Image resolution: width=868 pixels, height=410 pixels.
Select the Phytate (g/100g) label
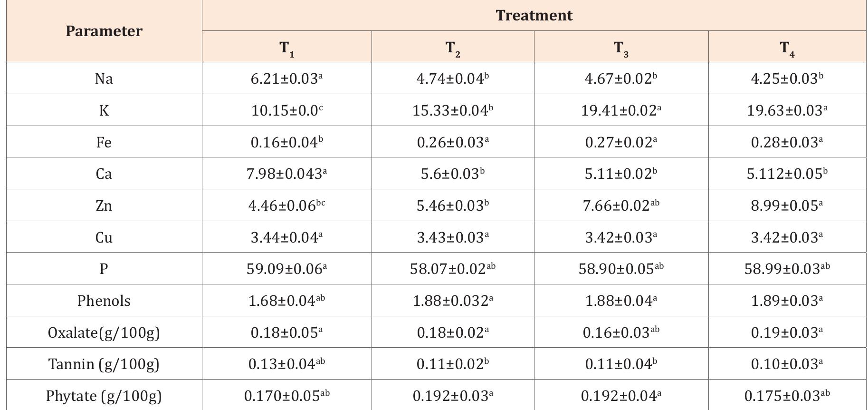(104, 396)
